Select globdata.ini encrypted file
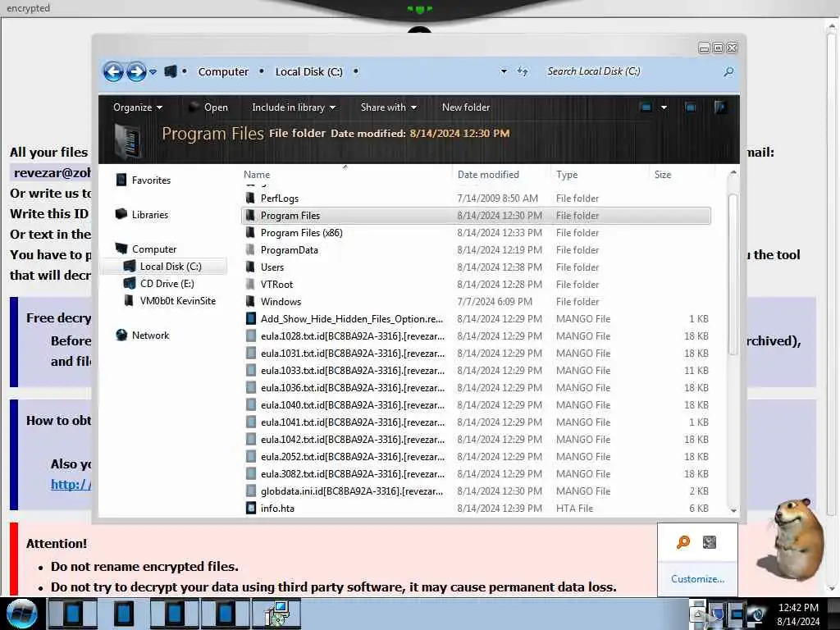This screenshot has height=630, width=840. (476, 491)
